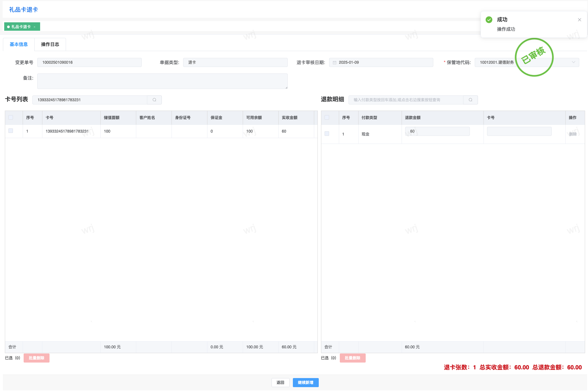Open the 操作日志 tab

(50, 44)
